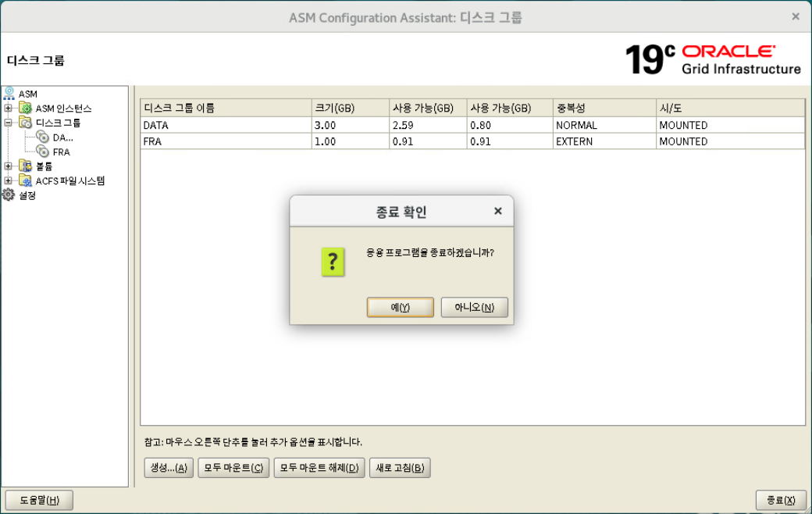Sort by 중복성 column header
The image size is (812, 514).
tap(604, 108)
